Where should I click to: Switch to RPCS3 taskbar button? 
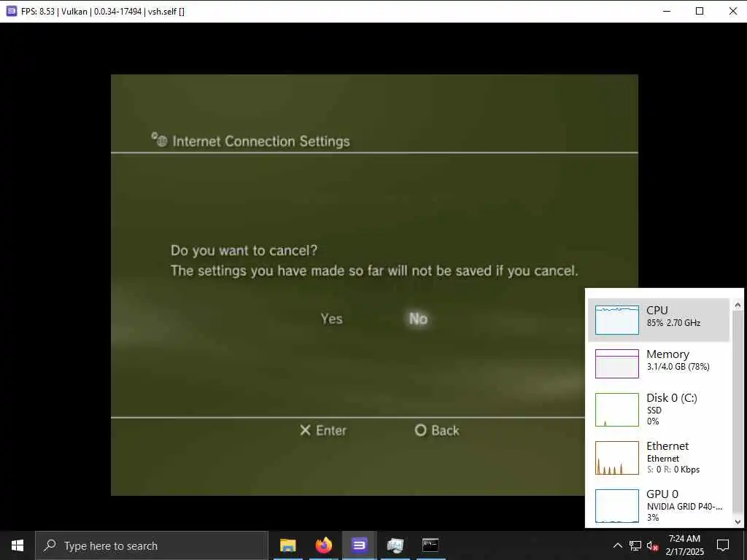(x=359, y=545)
